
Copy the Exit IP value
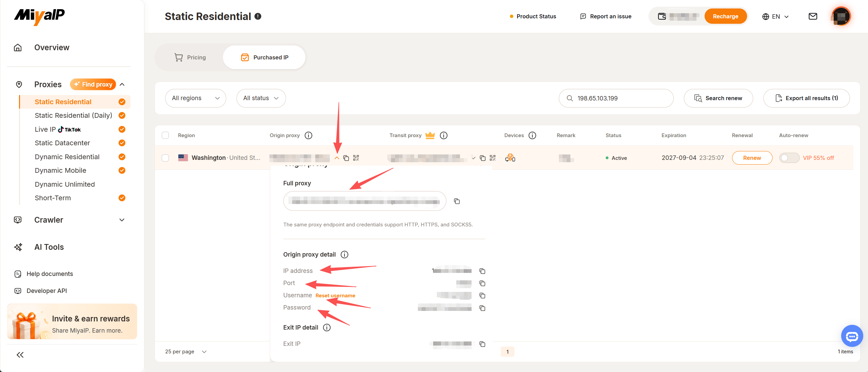click(x=482, y=344)
